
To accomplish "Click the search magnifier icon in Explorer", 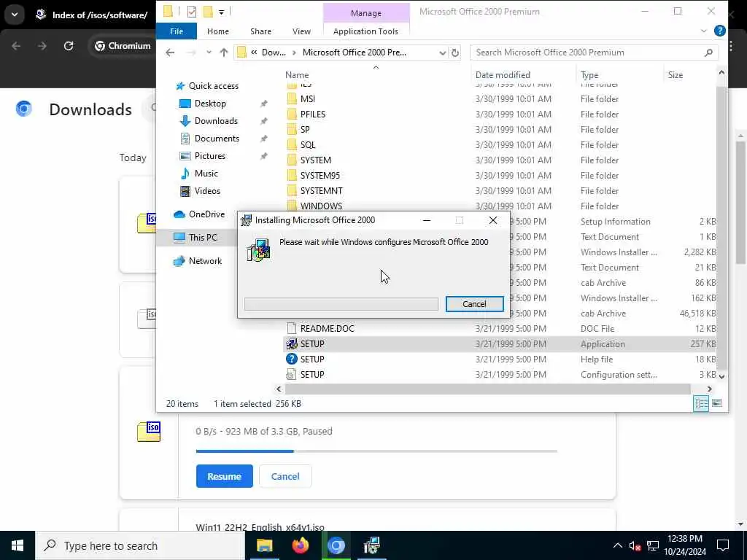I will 708,52.
